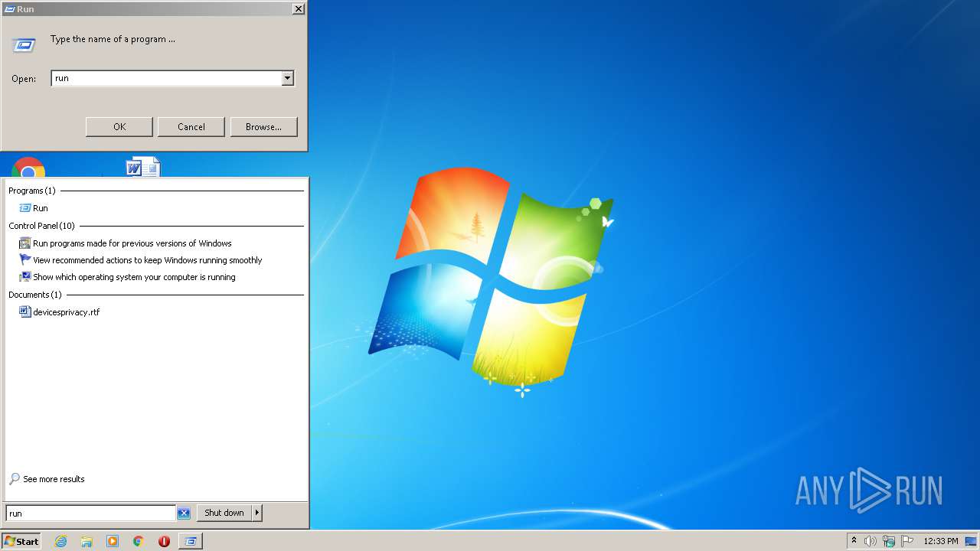Screen dimensions: 980x551
Task: Select the Chrome desktop shortcut icon
Action: (28, 167)
